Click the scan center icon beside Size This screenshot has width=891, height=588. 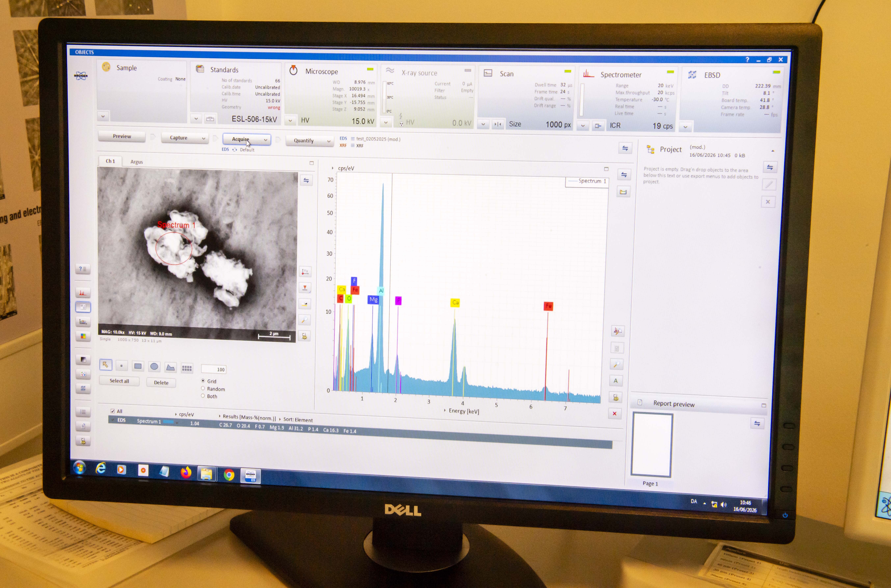498,124
